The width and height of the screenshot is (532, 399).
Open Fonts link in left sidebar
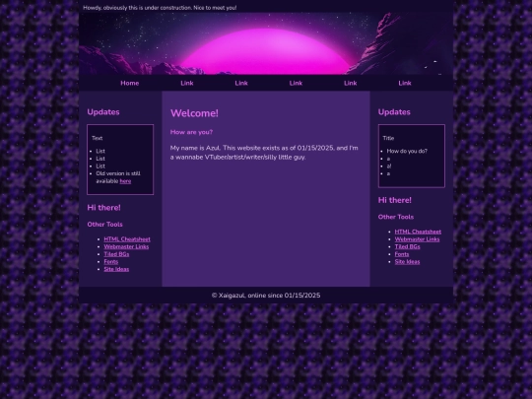[x=111, y=262]
